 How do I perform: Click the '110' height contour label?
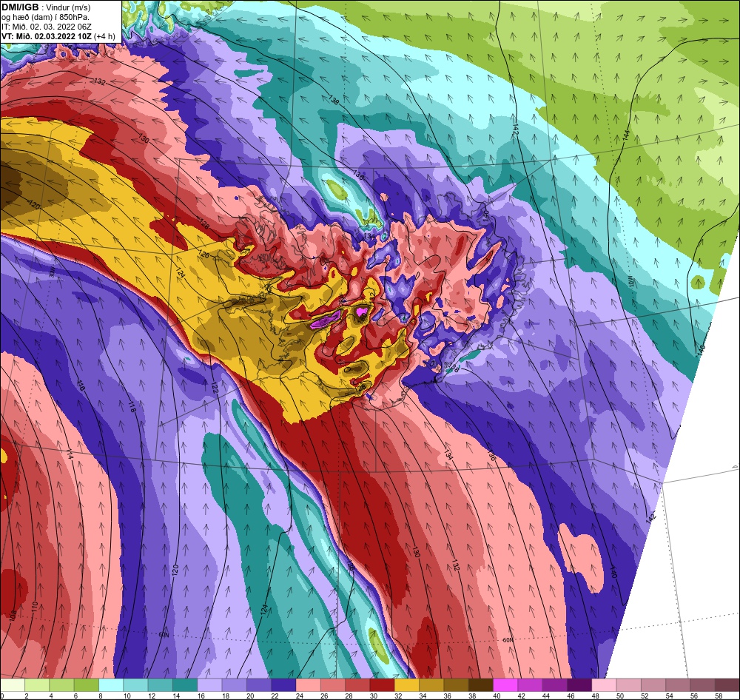(35, 607)
